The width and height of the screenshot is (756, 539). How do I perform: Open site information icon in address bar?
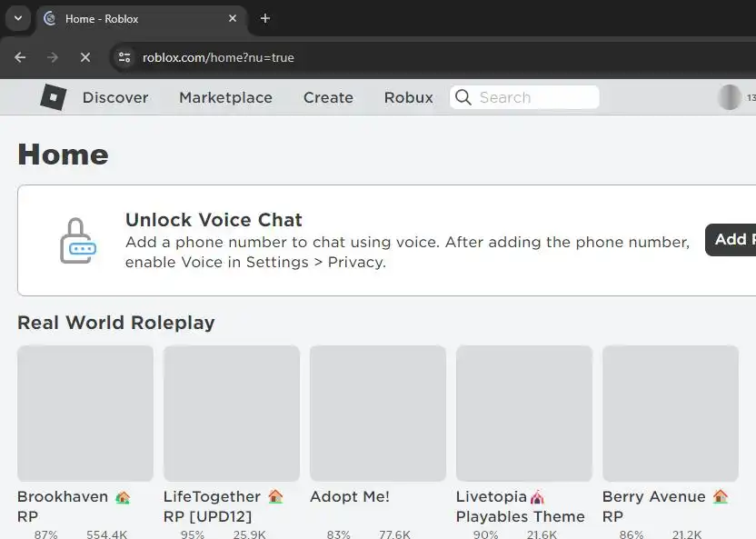point(124,57)
